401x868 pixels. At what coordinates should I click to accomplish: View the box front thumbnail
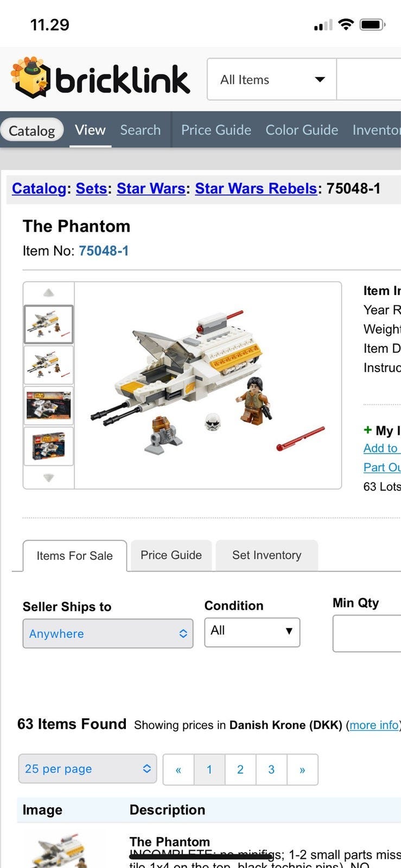[x=49, y=405]
